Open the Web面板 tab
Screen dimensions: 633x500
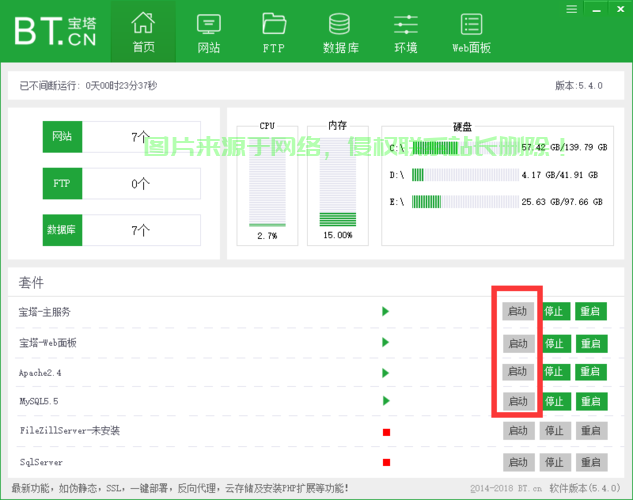tap(471, 31)
